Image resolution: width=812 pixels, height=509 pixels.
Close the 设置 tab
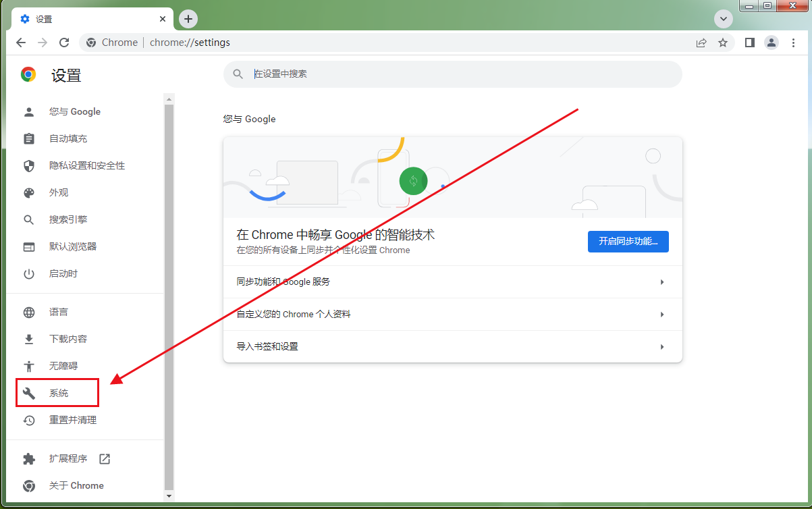pos(163,19)
